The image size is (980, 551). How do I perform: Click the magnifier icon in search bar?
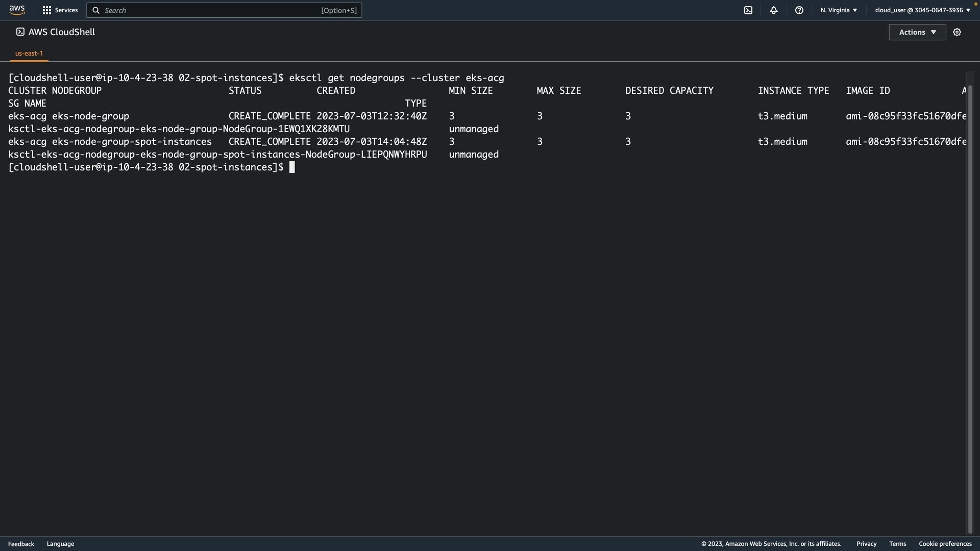click(96, 10)
